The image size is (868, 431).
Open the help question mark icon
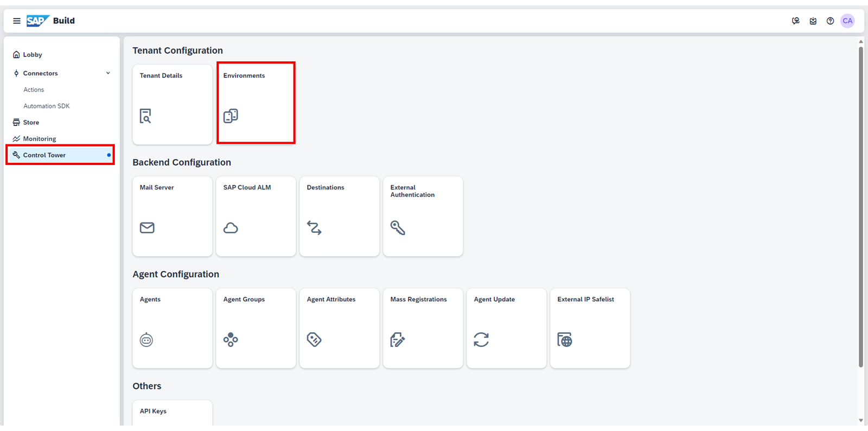[x=830, y=21]
